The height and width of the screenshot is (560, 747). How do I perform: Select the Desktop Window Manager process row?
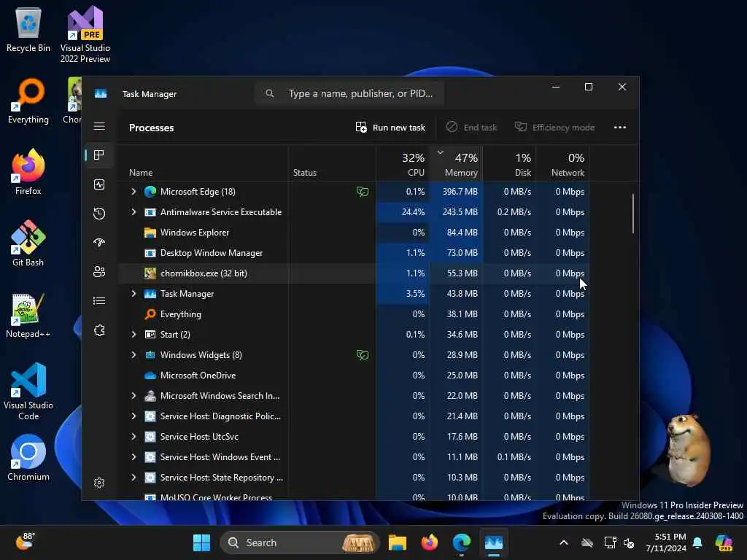tap(354, 253)
